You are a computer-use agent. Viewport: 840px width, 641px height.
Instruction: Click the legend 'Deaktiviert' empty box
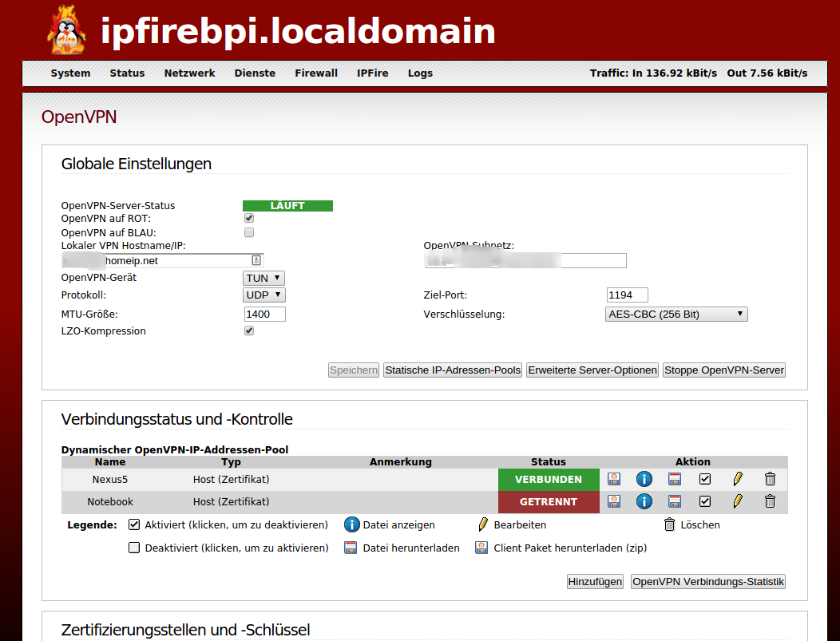pos(134,548)
